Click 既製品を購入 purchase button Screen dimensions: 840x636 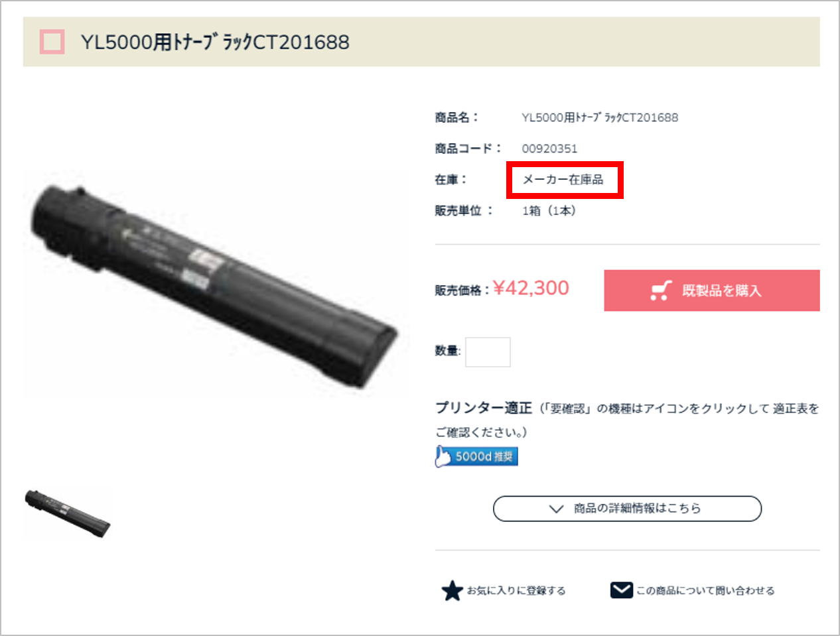pos(711,290)
